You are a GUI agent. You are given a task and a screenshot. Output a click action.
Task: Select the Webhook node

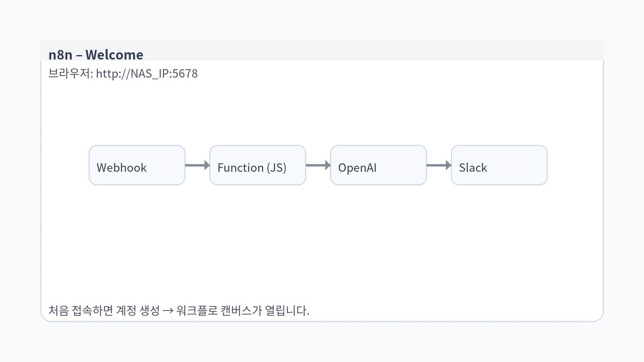point(137,165)
